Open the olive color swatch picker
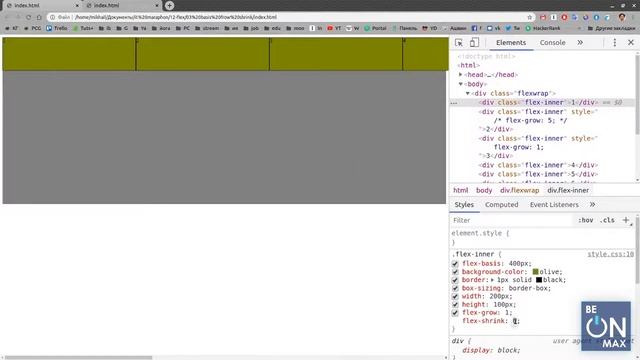The image size is (640, 360). 536,272
